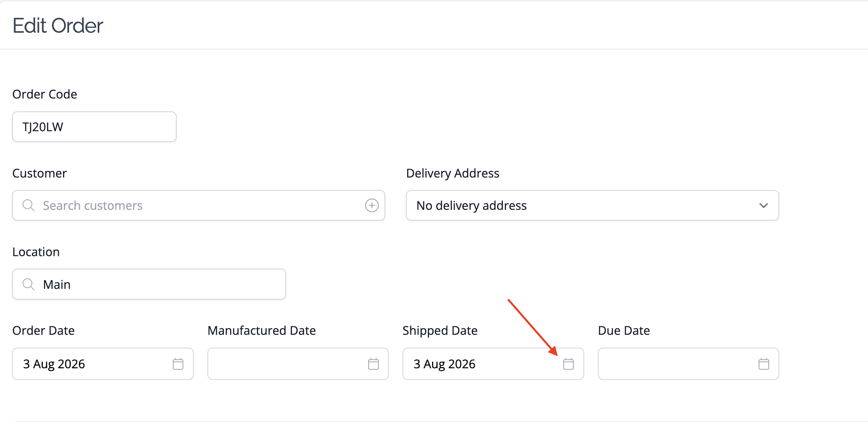
Task: Click the Shipped Date value 3 Aug 2026
Action: (444, 364)
